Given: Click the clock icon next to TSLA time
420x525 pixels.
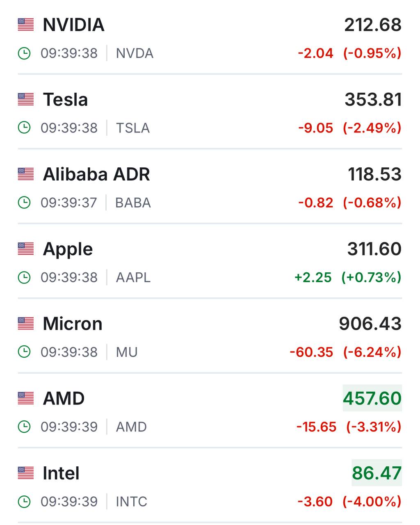Looking at the screenshot, I should [x=24, y=128].
